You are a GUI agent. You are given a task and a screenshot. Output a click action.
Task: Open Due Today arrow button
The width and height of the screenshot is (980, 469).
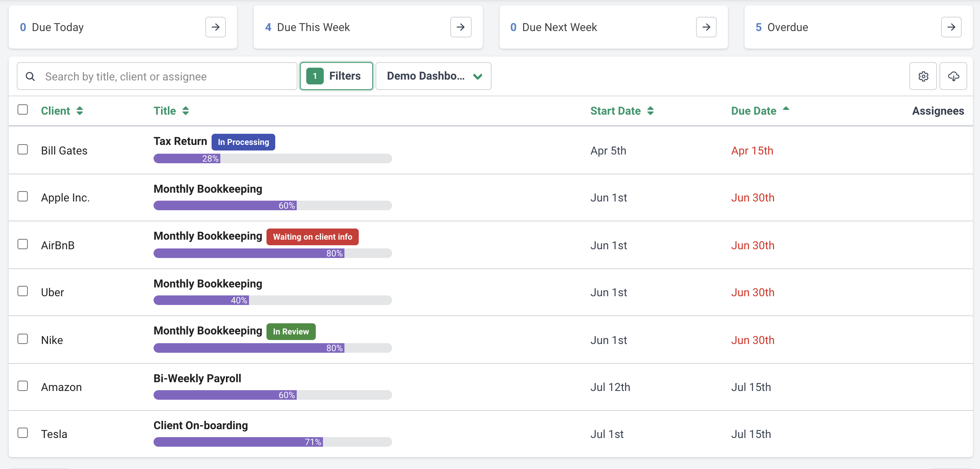pyautogui.click(x=215, y=27)
